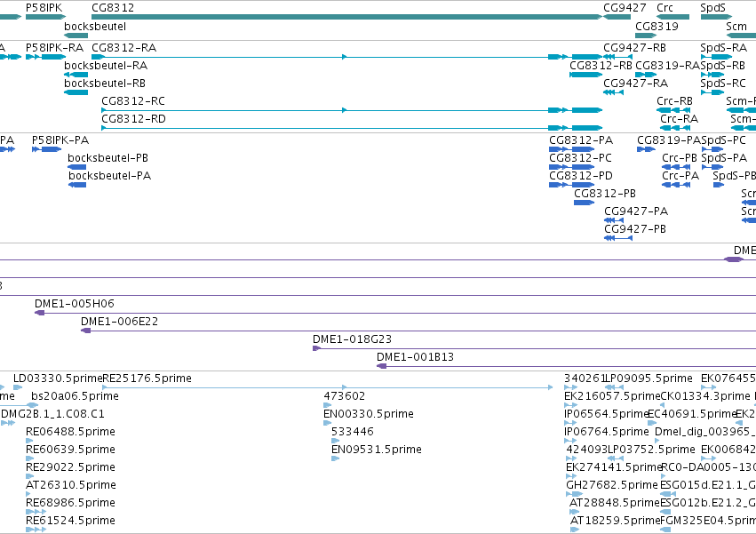Select BAC clone DME1-005H06
Viewport: 756px width, 534px height.
[75, 304]
